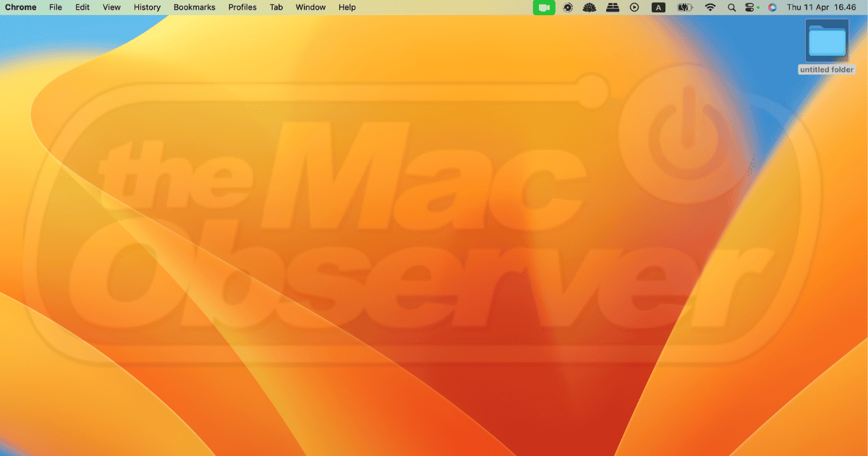Expand the View menu
Viewport: 868px width, 456px height.
(111, 7)
